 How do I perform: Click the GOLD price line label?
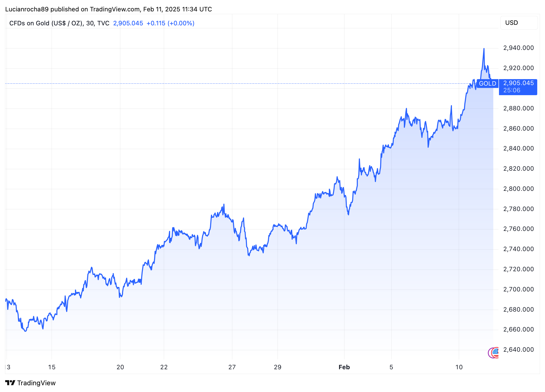[487, 84]
